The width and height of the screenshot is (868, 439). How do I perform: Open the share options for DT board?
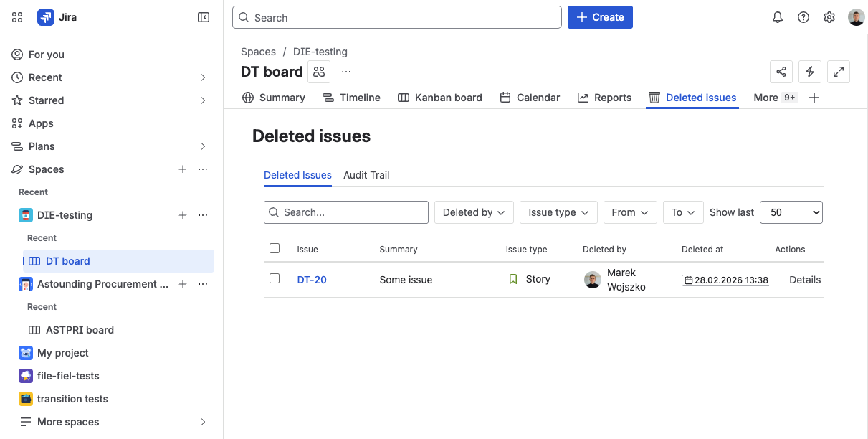[x=781, y=72]
